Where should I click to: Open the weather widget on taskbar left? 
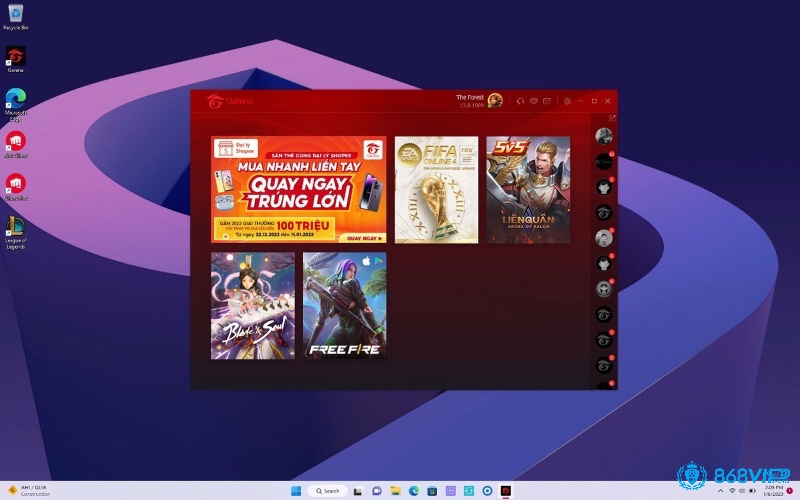(28, 491)
